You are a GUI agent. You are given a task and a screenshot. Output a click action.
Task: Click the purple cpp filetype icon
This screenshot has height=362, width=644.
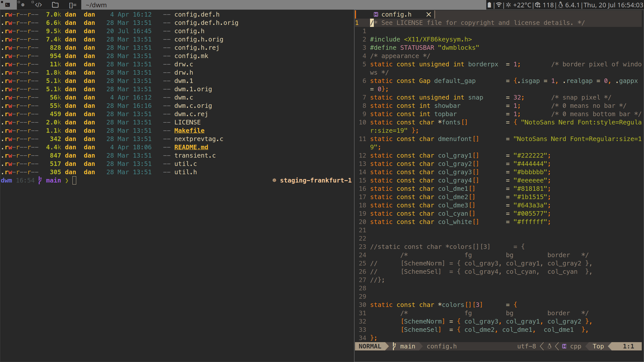coord(564,346)
